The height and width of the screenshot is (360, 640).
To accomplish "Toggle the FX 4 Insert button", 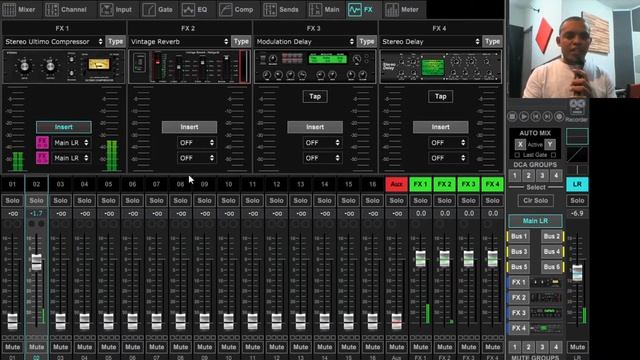I will [x=440, y=127].
